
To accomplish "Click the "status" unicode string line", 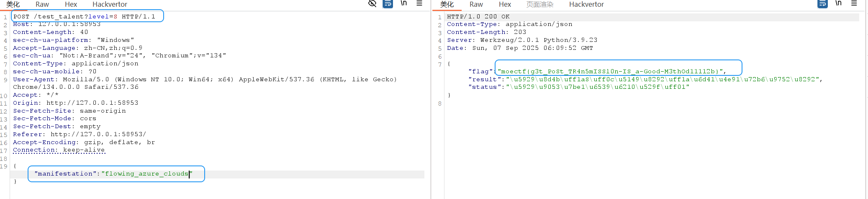I will (579, 87).
